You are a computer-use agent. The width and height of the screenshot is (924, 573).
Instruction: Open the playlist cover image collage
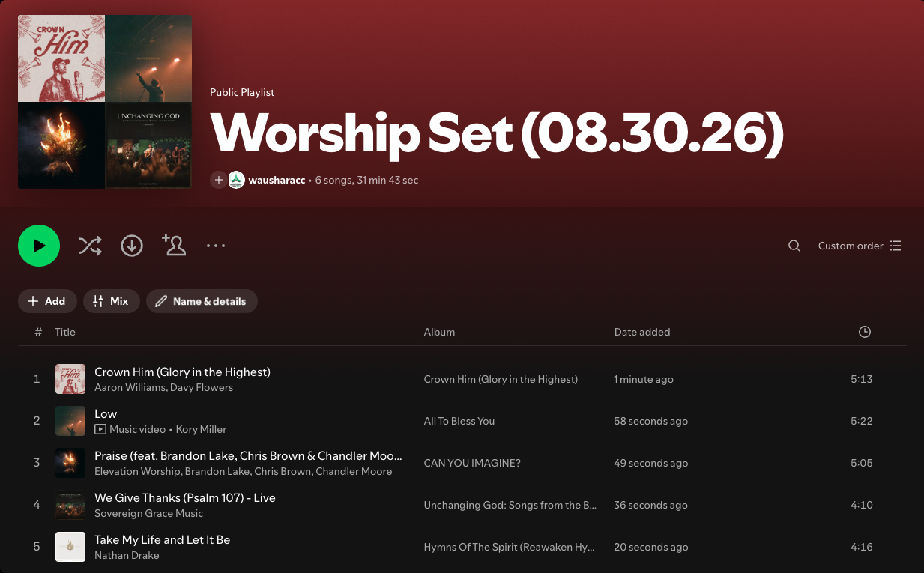105,102
